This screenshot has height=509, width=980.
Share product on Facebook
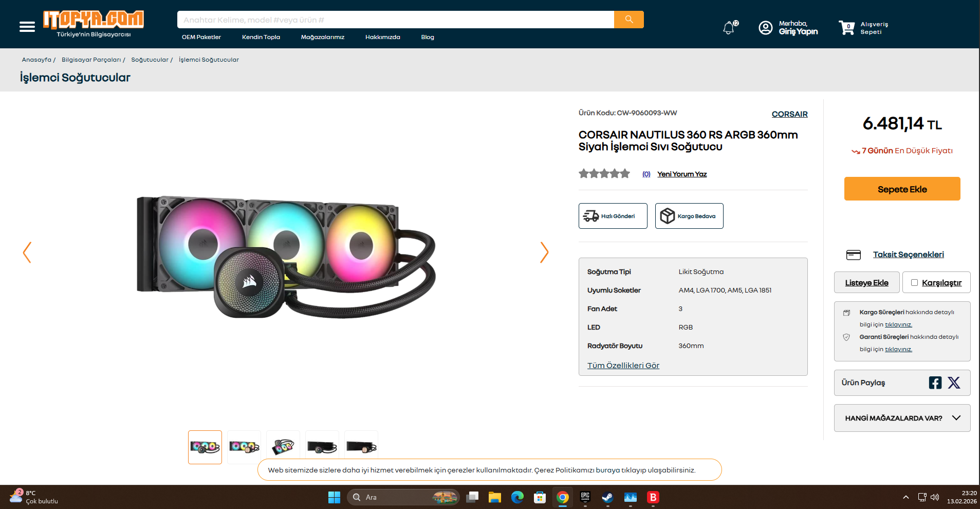pos(935,383)
